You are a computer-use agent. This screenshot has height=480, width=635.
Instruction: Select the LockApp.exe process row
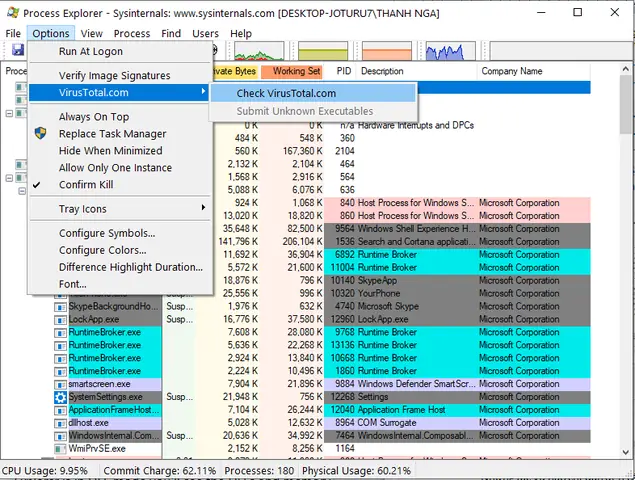(322, 320)
